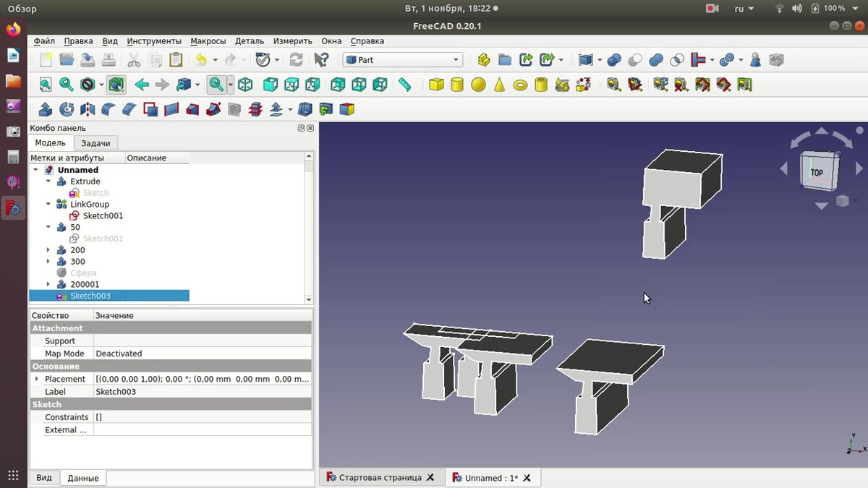Switch to the Задачи tab
Image resolution: width=868 pixels, height=488 pixels.
(x=95, y=143)
